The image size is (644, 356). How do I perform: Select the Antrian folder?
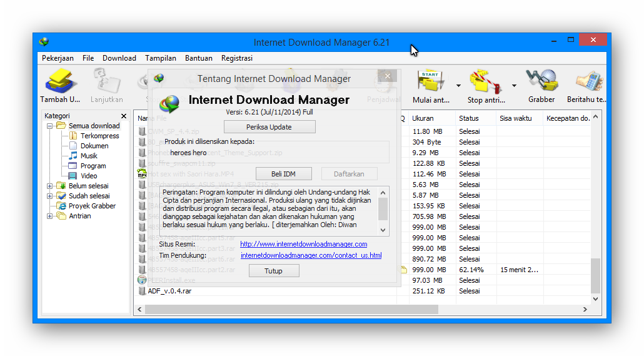coord(79,216)
